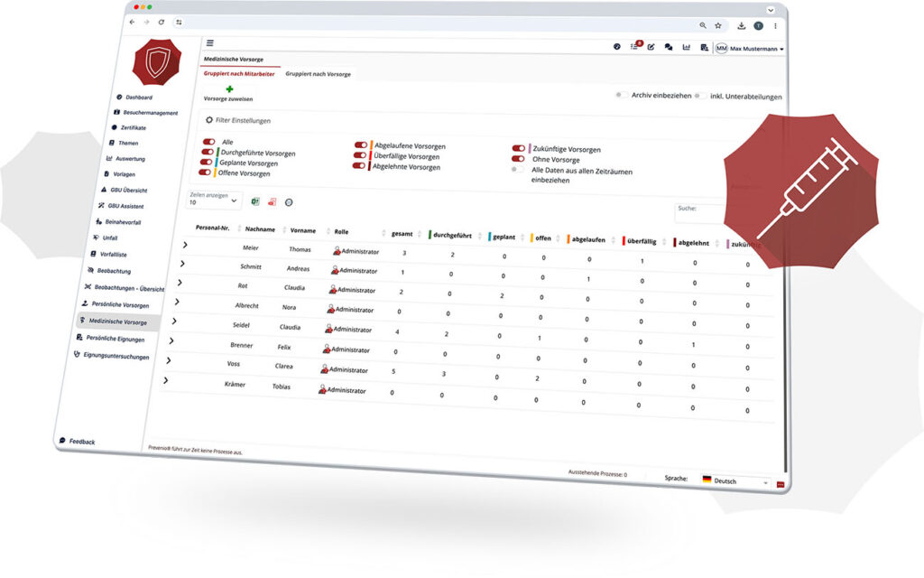This screenshot has height=578, width=924.
Task: Click the hamburger menu icon
Action: (209, 43)
